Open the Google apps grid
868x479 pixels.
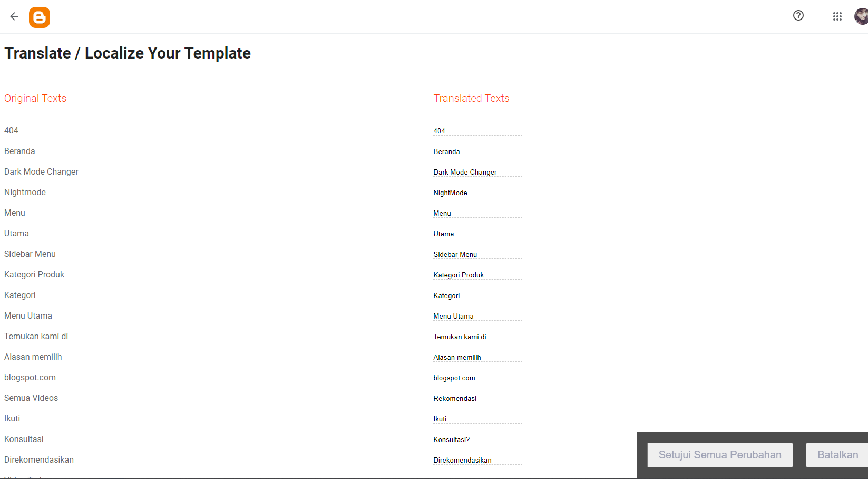[x=837, y=16]
